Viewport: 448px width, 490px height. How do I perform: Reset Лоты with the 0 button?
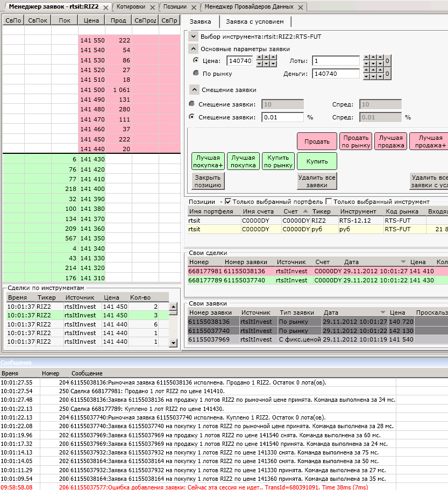tap(387, 61)
